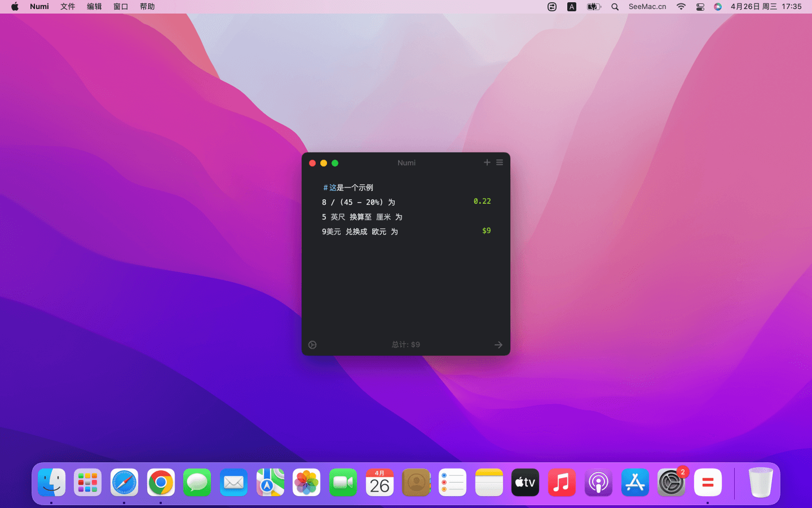Click the 总计: $9 total label
The width and height of the screenshot is (812, 508).
coord(406,345)
